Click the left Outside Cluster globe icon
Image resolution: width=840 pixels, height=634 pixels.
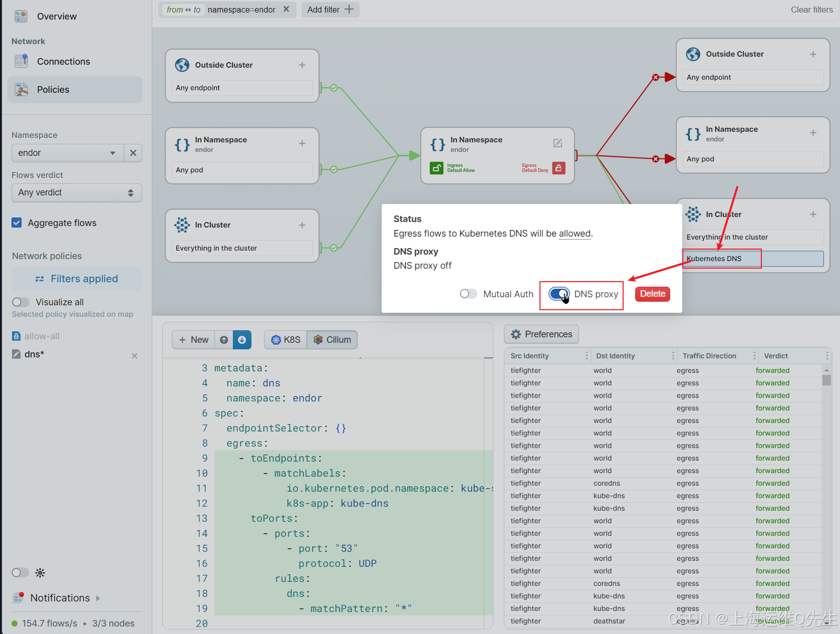tap(182, 65)
